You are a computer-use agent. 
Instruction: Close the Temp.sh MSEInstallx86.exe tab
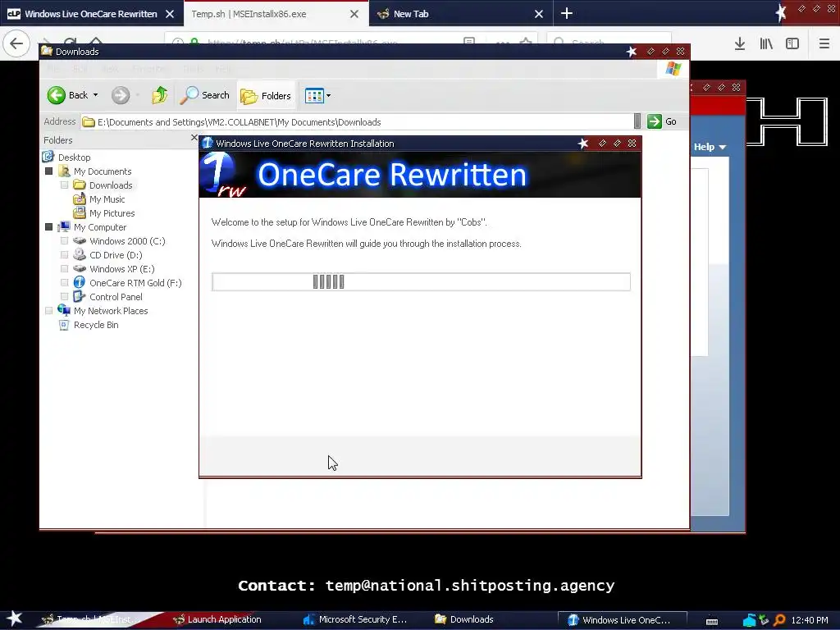coord(354,14)
